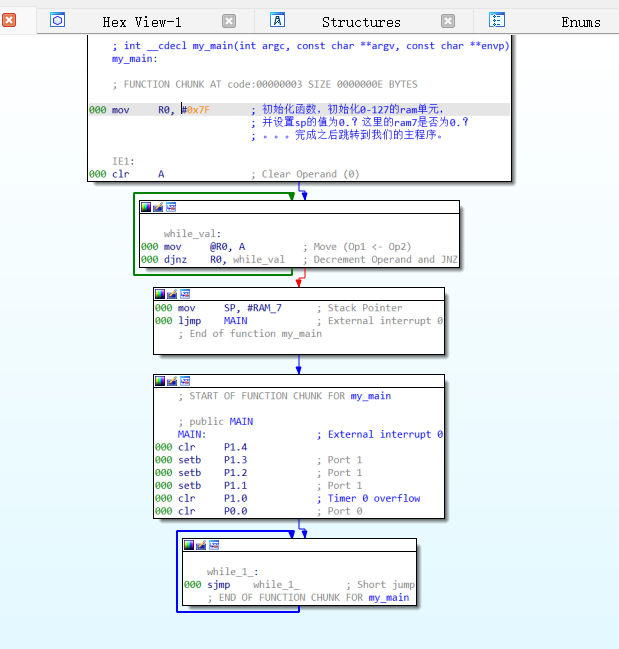The height and width of the screenshot is (649, 619).
Task: Click the while_1_: label
Action: (233, 572)
